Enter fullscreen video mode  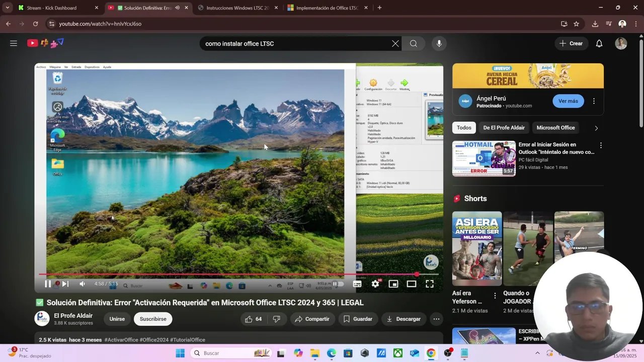[430, 284]
